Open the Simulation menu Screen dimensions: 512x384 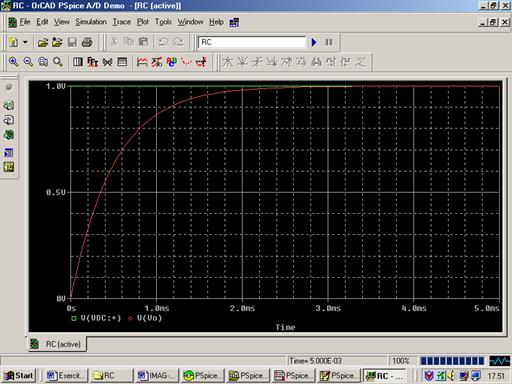point(91,22)
